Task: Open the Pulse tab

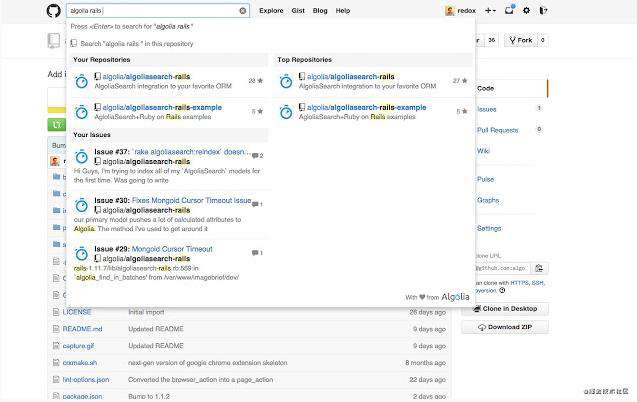Action: 485,179
